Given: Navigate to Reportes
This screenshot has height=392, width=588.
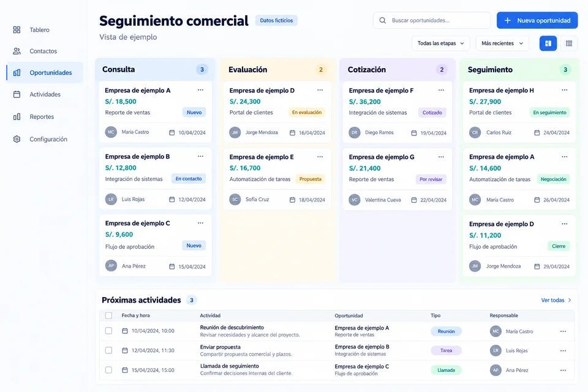Looking at the screenshot, I should tap(45, 116).
